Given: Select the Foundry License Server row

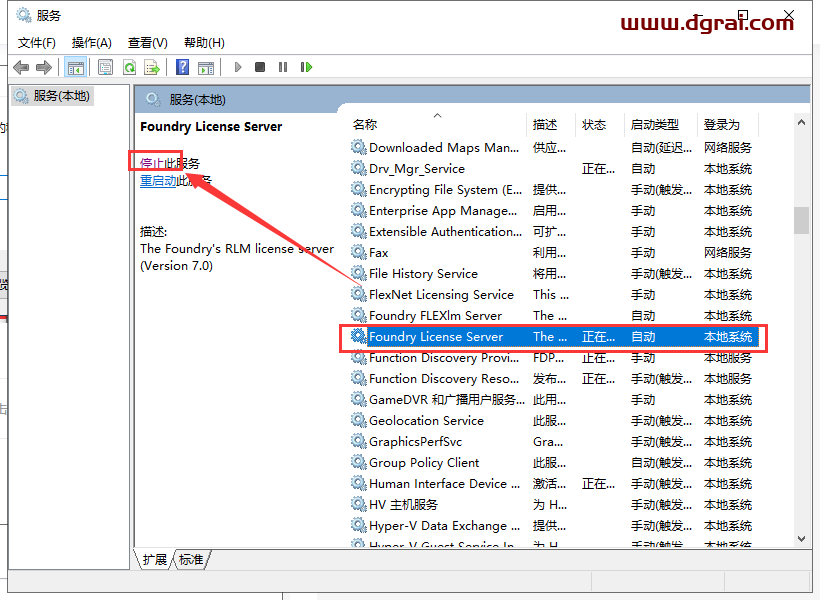Looking at the screenshot, I should click(554, 336).
